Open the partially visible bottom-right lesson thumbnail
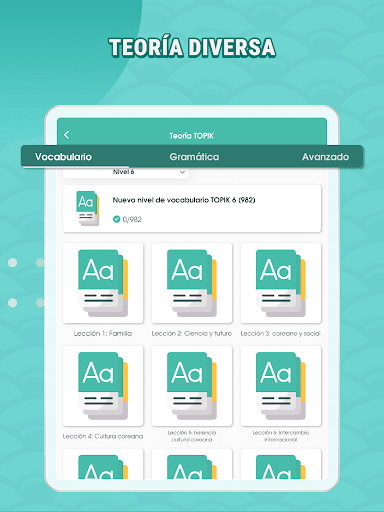The width and height of the screenshot is (384, 512). tap(281, 464)
